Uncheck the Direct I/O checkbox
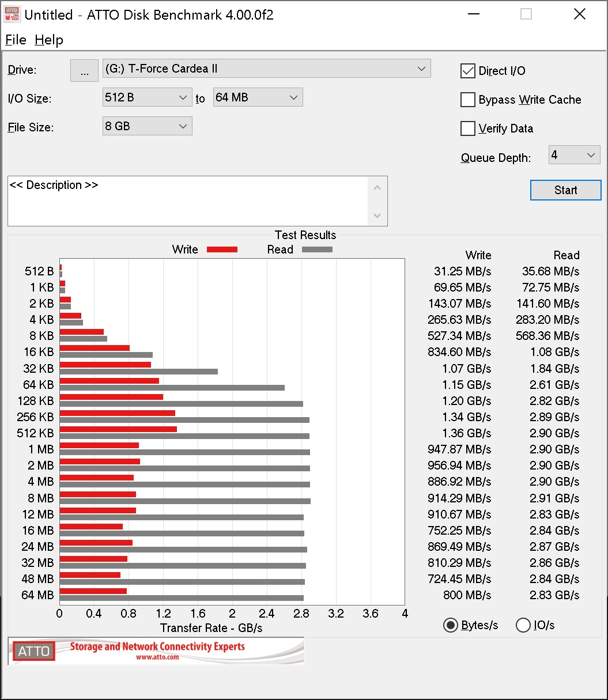608x700 pixels. [x=467, y=71]
